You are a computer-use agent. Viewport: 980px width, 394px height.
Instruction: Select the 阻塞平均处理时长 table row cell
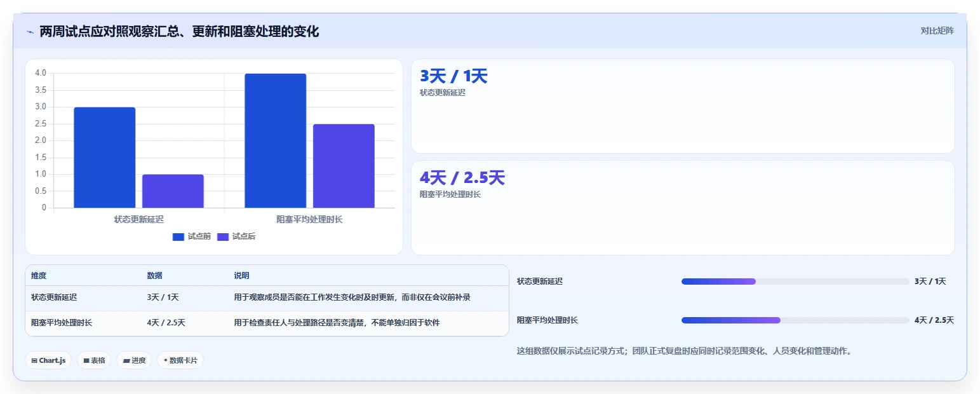pyautogui.click(x=62, y=323)
